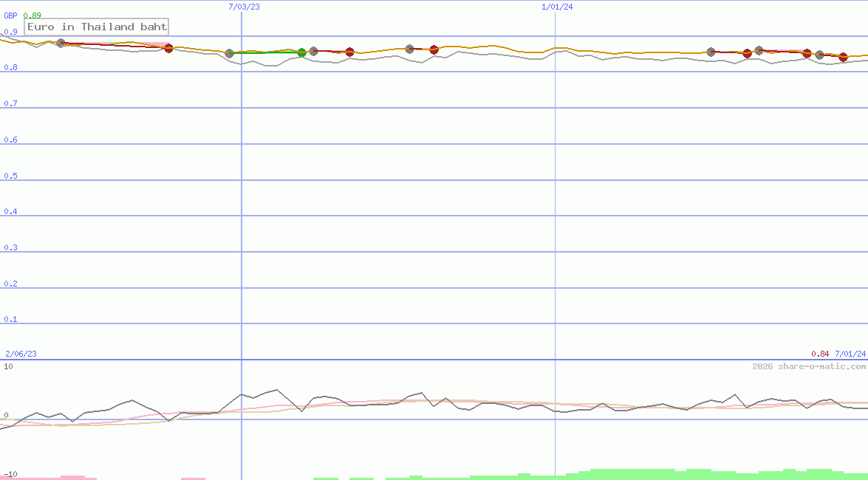Click the 1/01/24 date label
868x480 pixels.
coord(557,7)
